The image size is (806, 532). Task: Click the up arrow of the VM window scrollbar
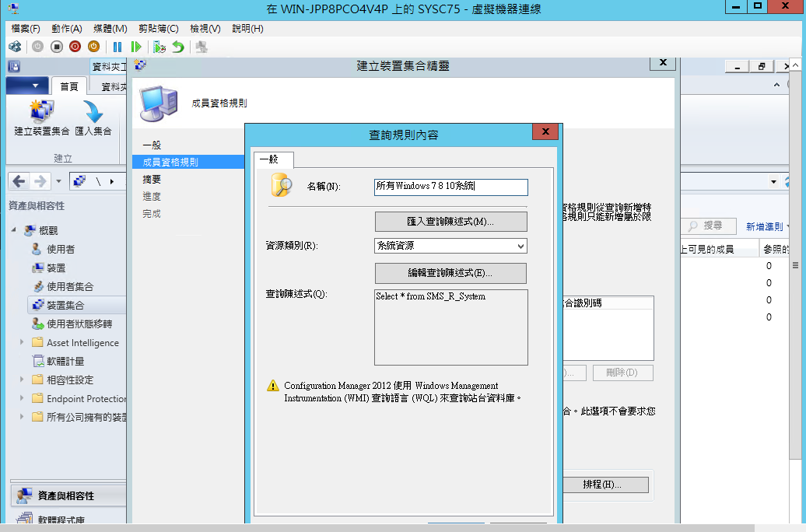pos(795,65)
